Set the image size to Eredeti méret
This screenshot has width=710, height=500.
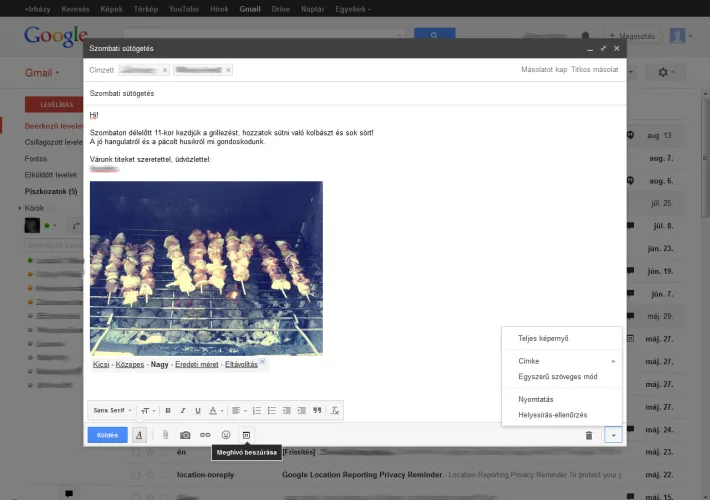pos(197,364)
